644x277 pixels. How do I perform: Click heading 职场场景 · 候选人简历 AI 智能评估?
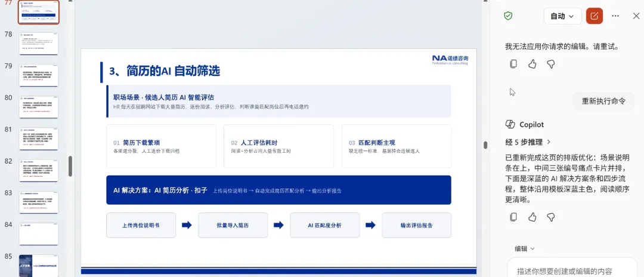coord(163,98)
